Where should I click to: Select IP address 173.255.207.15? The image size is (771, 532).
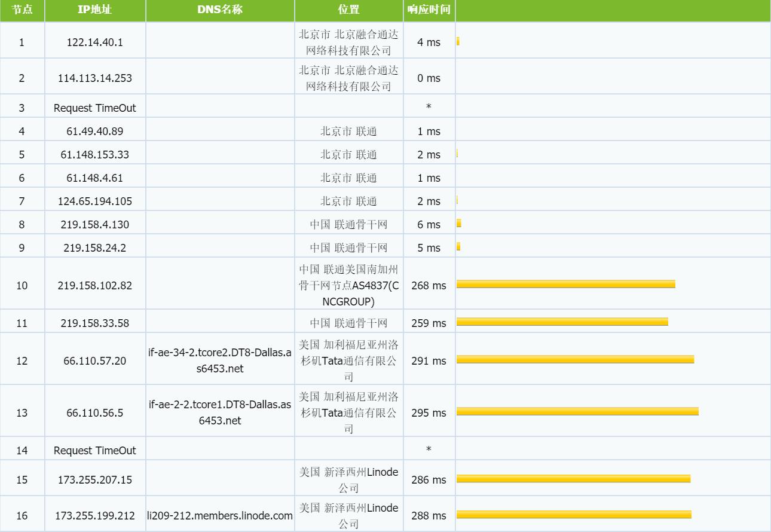click(x=95, y=479)
